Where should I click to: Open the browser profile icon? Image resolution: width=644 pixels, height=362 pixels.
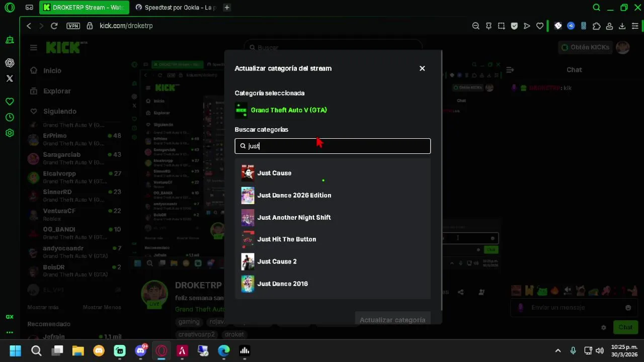coord(609,26)
